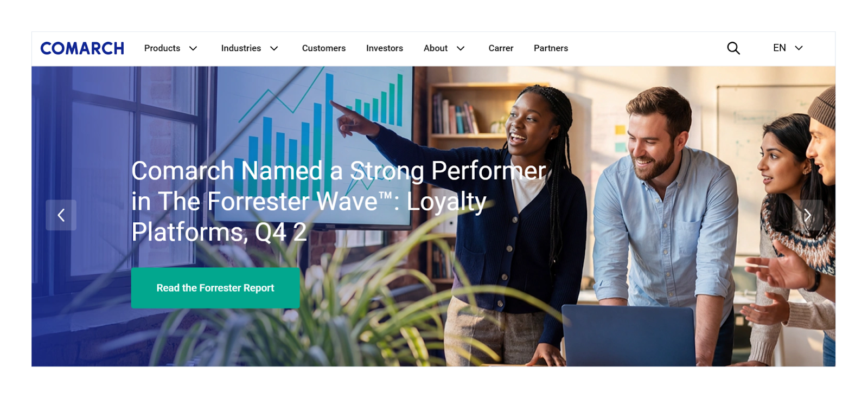Viewport: 868px width, 399px height.
Task: Click the Forrester Wave headline text
Action: click(339, 201)
